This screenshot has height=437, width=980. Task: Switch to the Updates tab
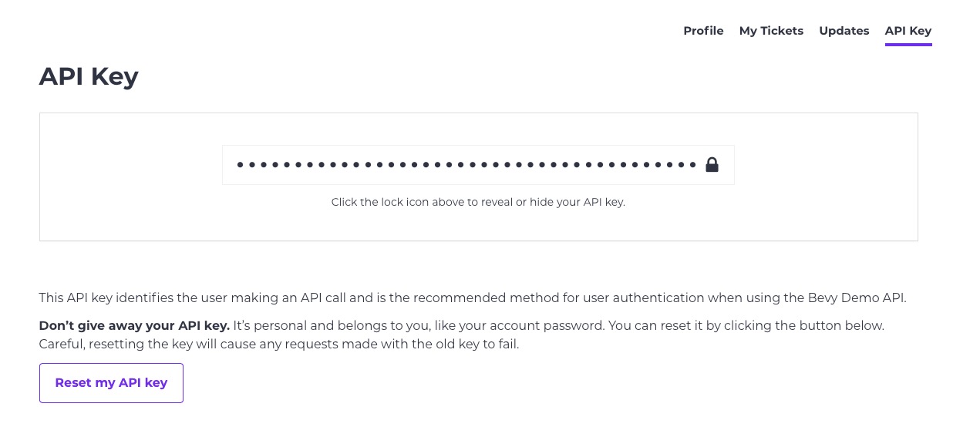844,31
